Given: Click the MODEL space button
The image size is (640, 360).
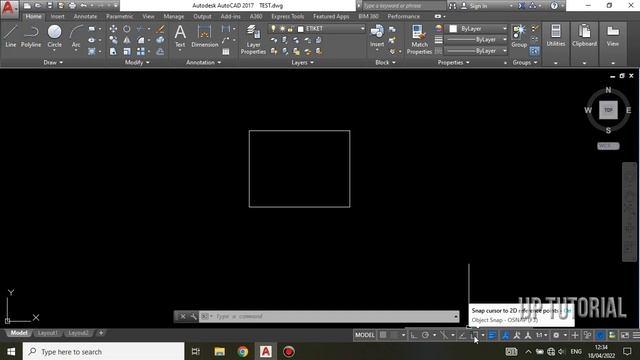Looking at the screenshot, I should tap(364, 335).
